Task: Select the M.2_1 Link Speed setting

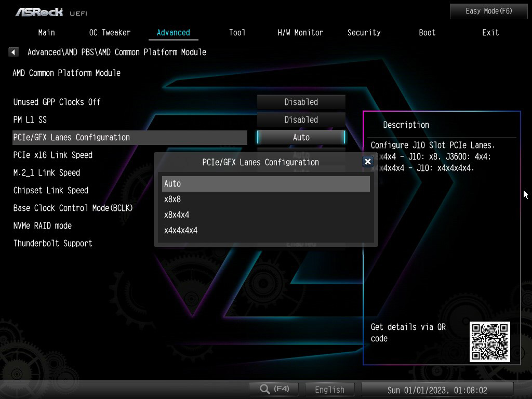Action: point(46,172)
